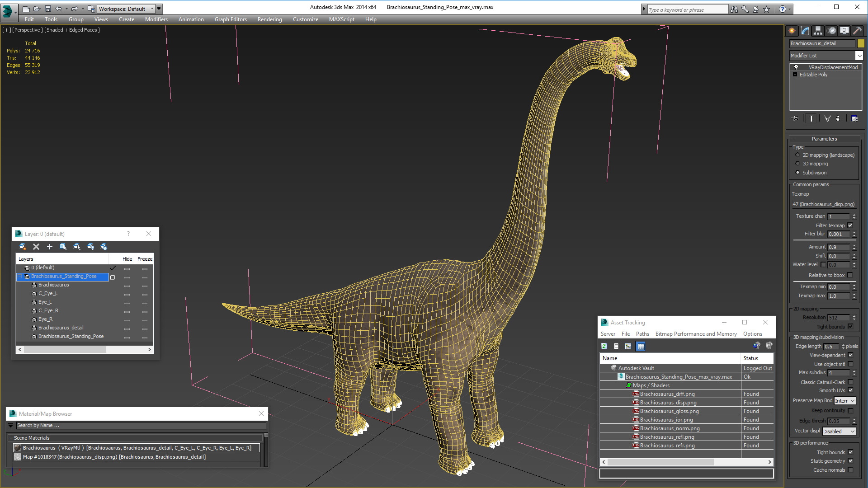Open the Display command panel tab
The width and height of the screenshot is (868, 488).
pos(844,31)
